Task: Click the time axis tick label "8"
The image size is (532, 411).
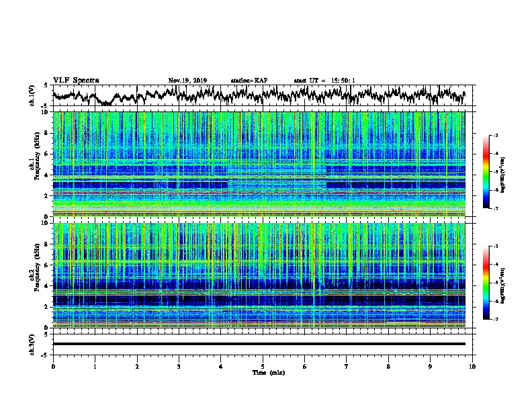Action: tap(388, 367)
